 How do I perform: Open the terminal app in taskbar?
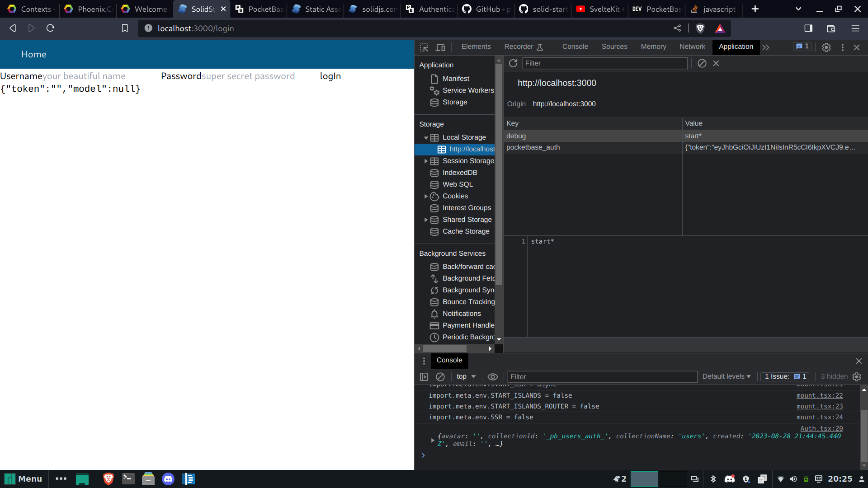pyautogui.click(x=128, y=479)
